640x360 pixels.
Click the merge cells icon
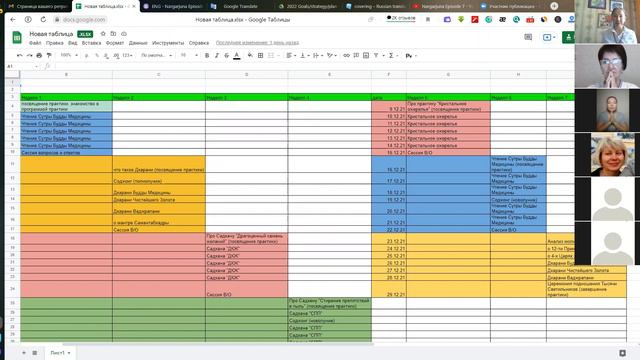pyautogui.click(x=271, y=56)
